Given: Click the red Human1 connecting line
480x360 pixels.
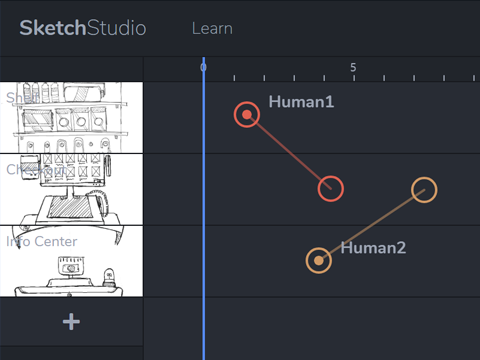Looking at the screenshot, I should coord(289,152).
